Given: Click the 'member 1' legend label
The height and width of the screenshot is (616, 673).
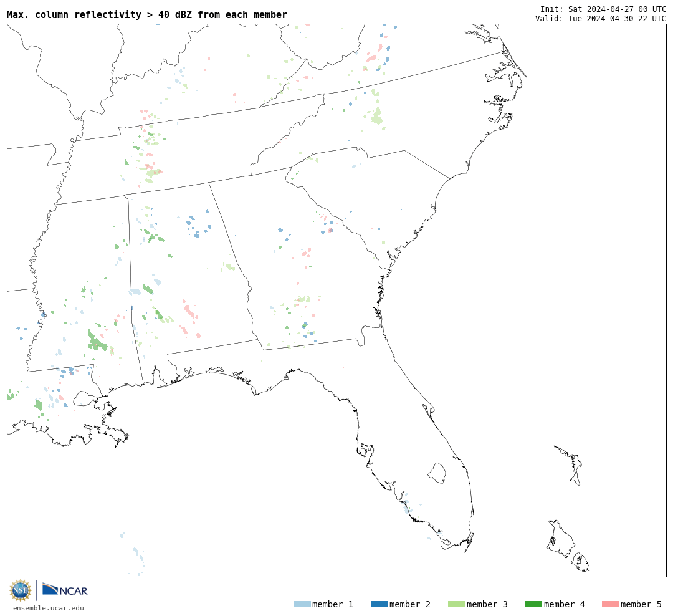Looking at the screenshot, I should [333, 604].
